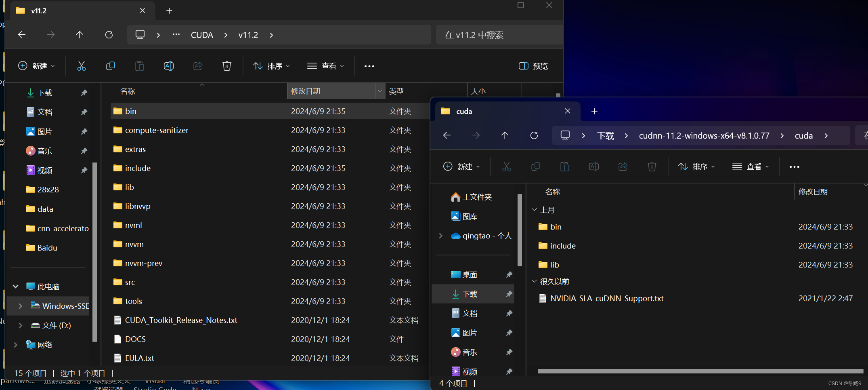Image resolution: width=868 pixels, height=390 pixels.
Task: Open a new tab in the v11.2 window
Action: pos(169,11)
